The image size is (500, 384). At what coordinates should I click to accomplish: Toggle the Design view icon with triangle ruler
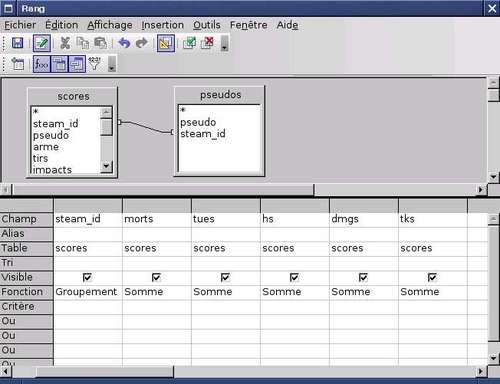click(x=166, y=43)
